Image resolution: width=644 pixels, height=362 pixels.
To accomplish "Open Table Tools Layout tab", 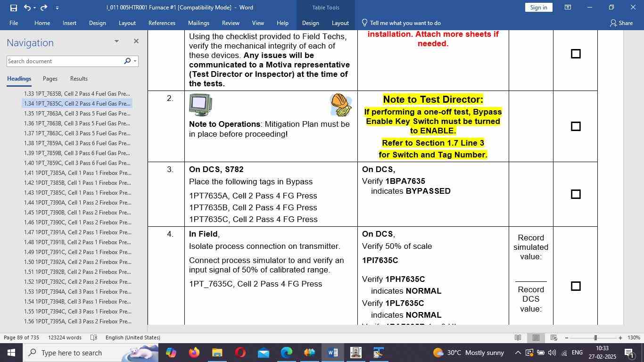I will (340, 23).
